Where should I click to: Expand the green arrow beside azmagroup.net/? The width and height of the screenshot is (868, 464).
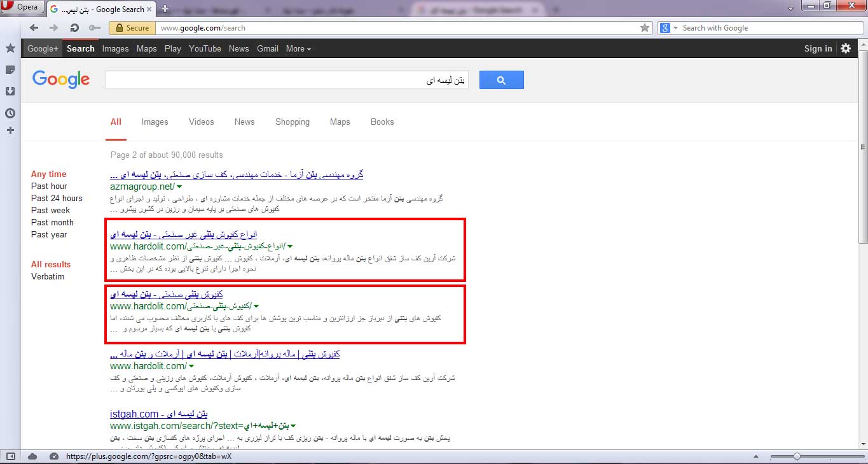(x=179, y=186)
